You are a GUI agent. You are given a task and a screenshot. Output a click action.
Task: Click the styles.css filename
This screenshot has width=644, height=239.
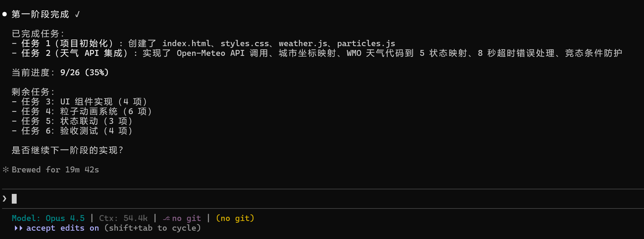tap(244, 43)
